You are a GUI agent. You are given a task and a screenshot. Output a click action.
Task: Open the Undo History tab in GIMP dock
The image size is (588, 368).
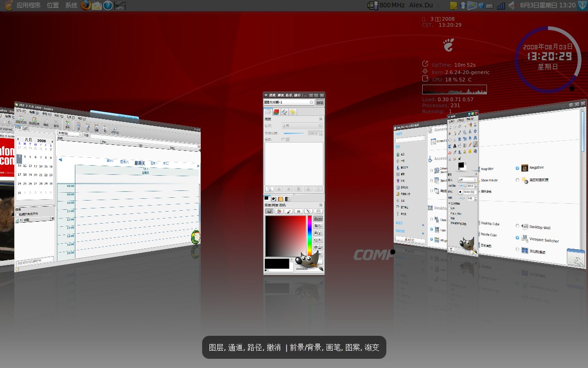[x=292, y=112]
